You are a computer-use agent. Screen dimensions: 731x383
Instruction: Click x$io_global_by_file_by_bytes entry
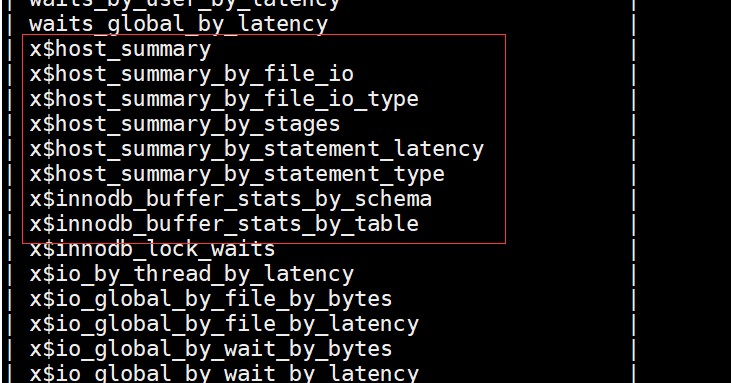tap(211, 300)
